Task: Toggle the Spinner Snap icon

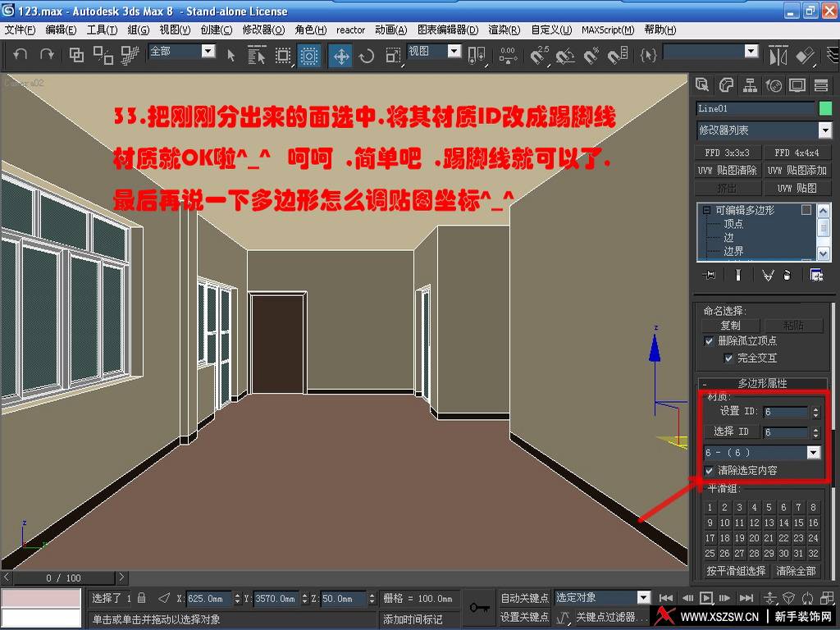Action: pyautogui.click(x=617, y=55)
